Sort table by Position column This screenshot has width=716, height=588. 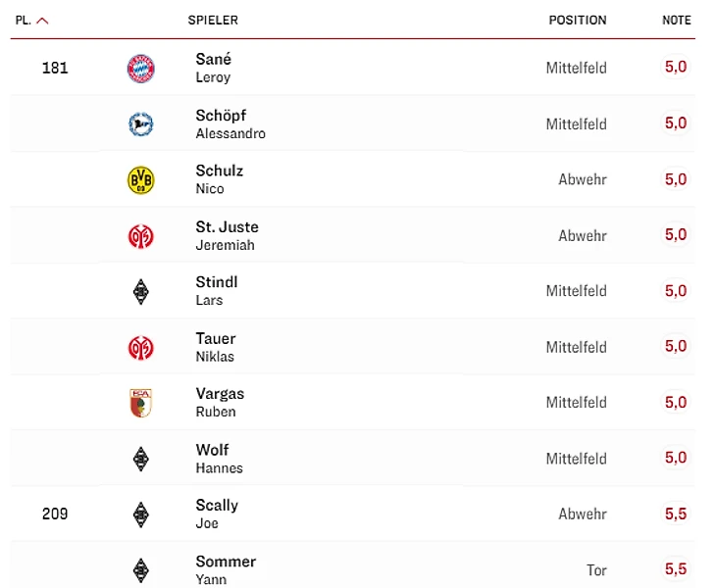click(x=577, y=21)
